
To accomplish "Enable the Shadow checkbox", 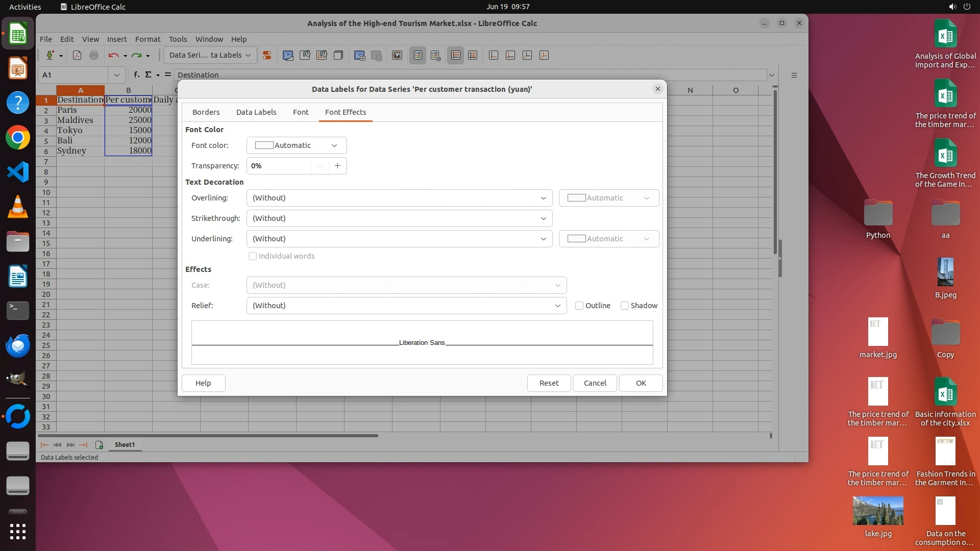I will (625, 306).
